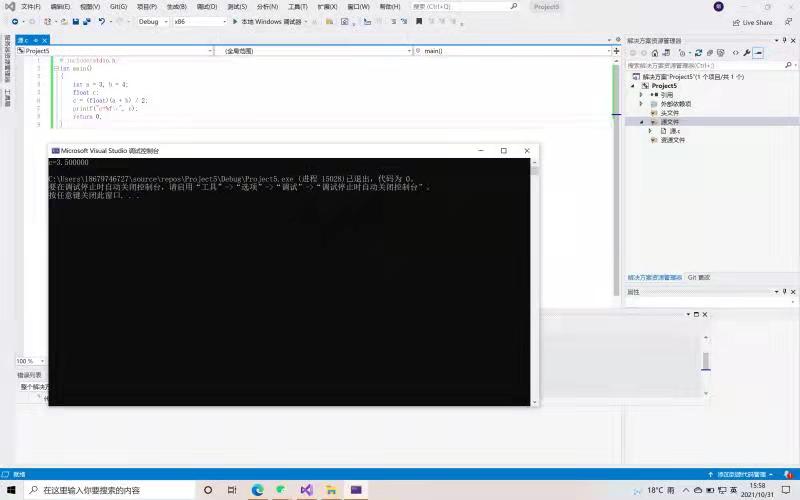Expand the 外部依赖项 node
The height and width of the screenshot is (500, 800).
pyautogui.click(x=642, y=104)
